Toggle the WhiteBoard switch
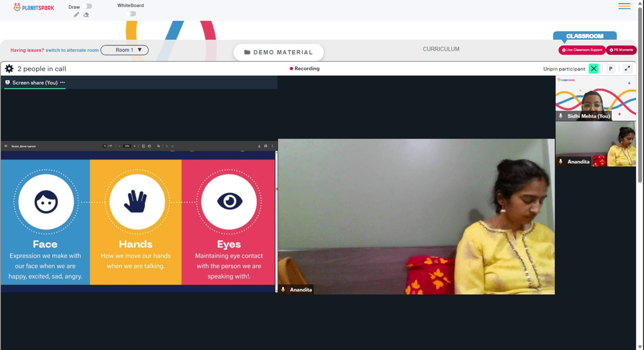 click(131, 14)
